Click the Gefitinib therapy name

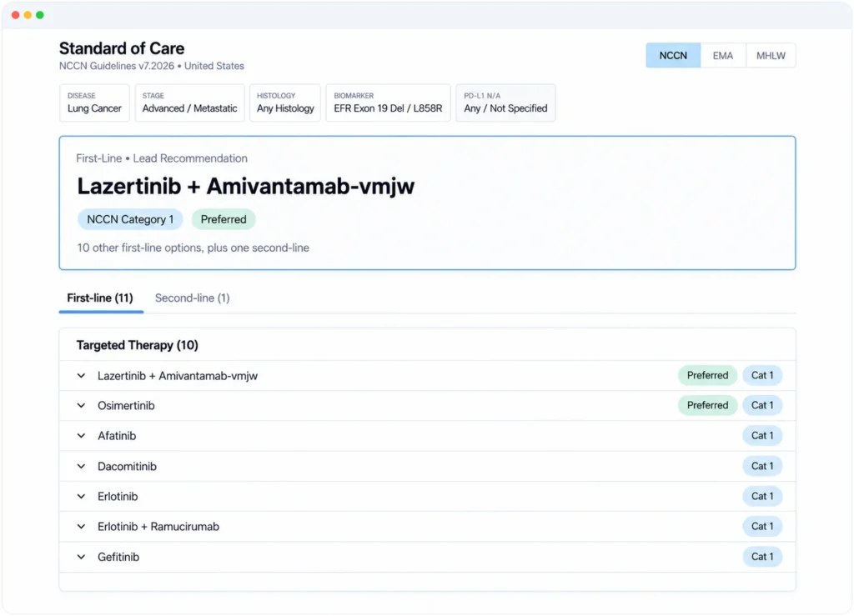(118, 557)
